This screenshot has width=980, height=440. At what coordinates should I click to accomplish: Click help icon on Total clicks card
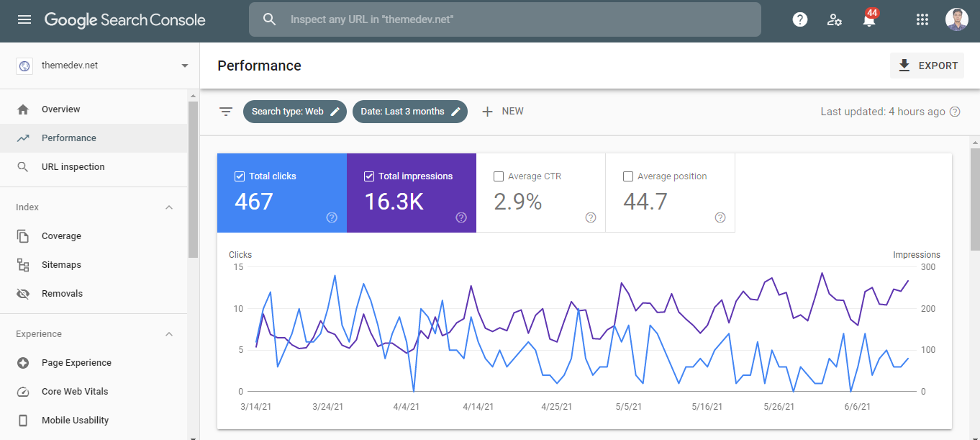[x=332, y=217]
